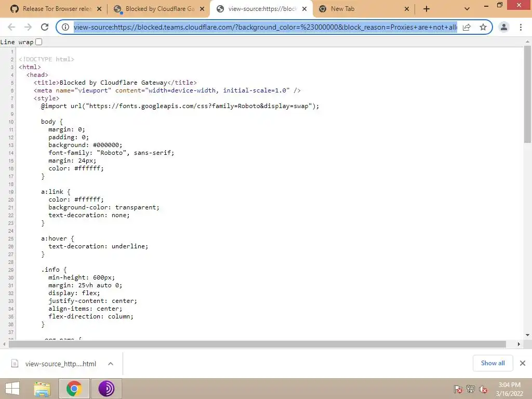Open the clock showing 3:04 PM

click(x=509, y=389)
